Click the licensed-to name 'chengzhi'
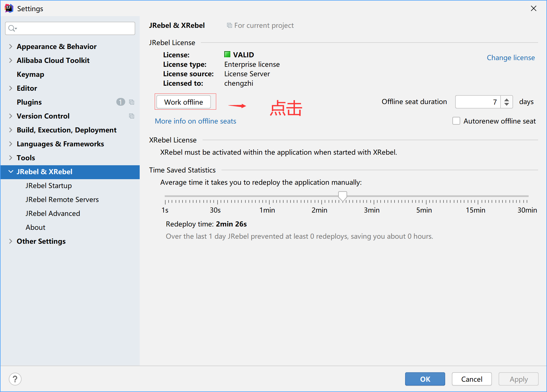 coord(239,83)
